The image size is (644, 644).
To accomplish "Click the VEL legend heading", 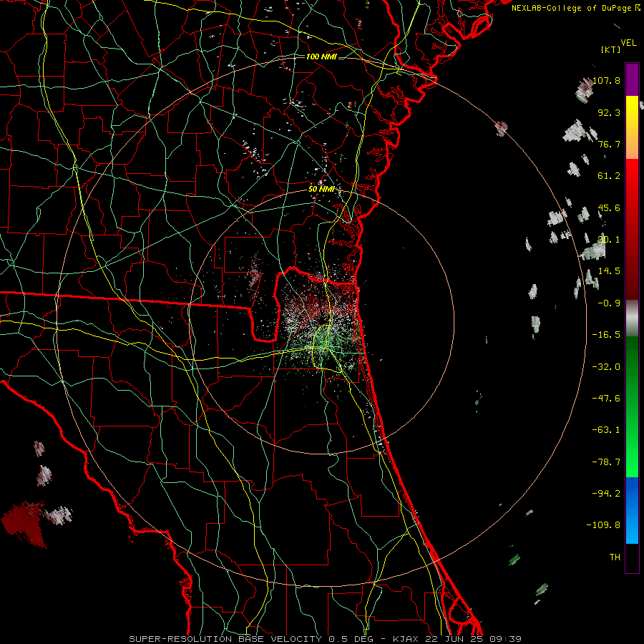I will coord(628,43).
